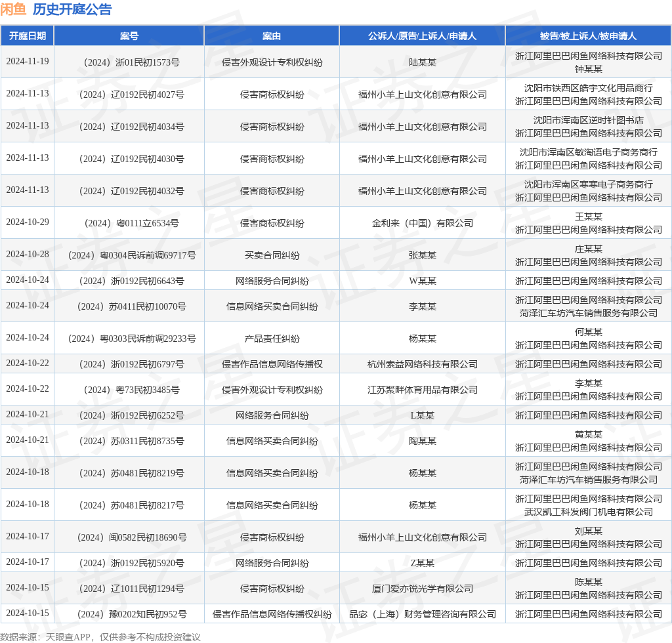Screen dimensions: 672x643
Task: Click the 公诉人/原告/上诉人/申请人 column header
Action: click(x=422, y=36)
